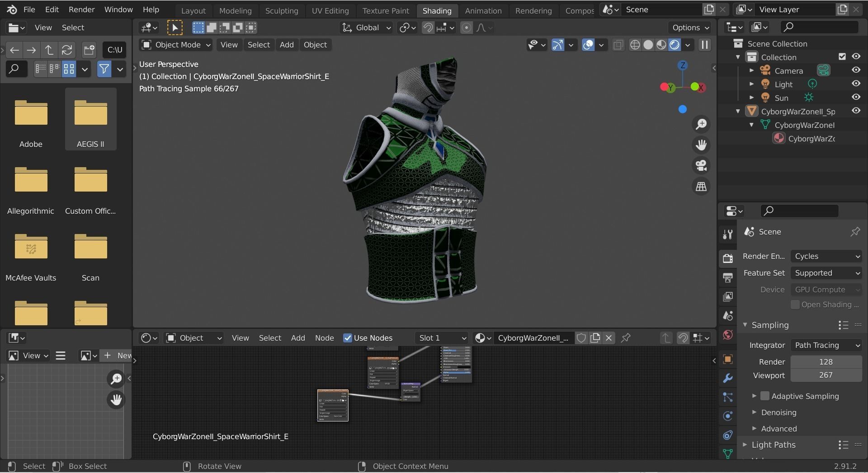Hide the Light object in outliner

856,84
